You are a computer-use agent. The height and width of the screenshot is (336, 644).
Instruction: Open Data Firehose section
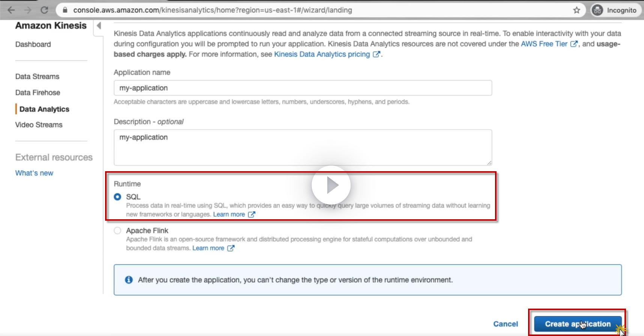[x=38, y=93]
